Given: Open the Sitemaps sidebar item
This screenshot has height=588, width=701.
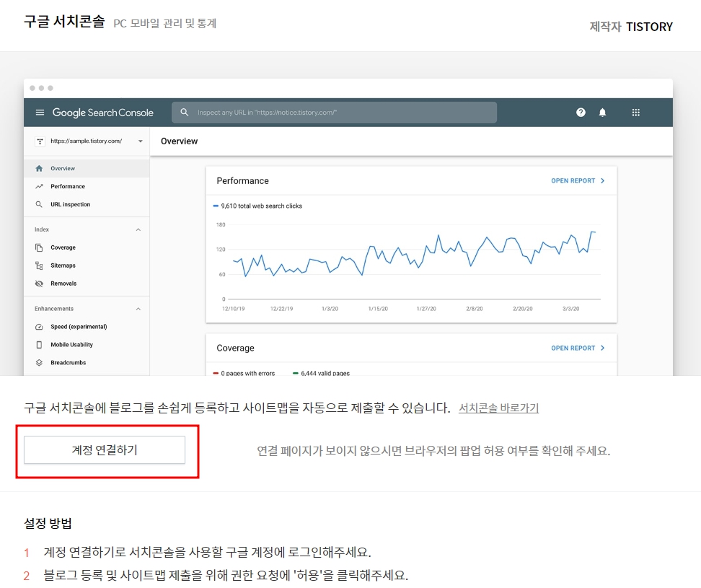Looking at the screenshot, I should click(87, 266).
